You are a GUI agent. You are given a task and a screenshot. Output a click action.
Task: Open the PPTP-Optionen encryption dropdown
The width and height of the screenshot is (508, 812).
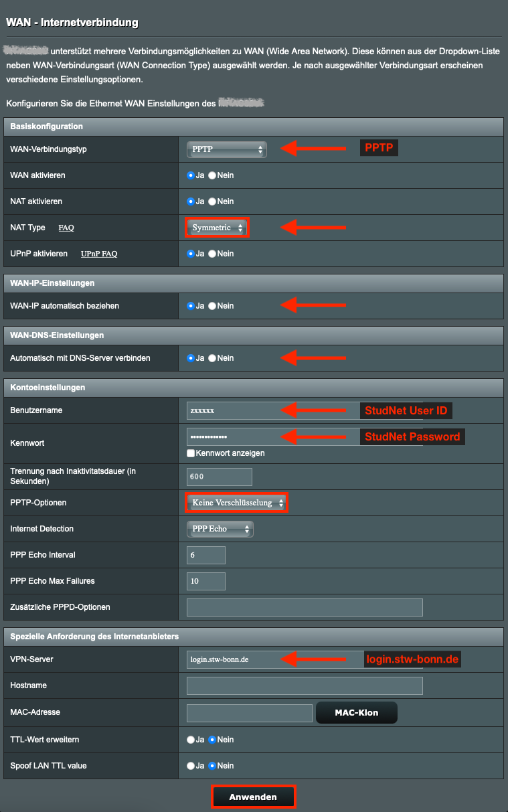point(236,503)
